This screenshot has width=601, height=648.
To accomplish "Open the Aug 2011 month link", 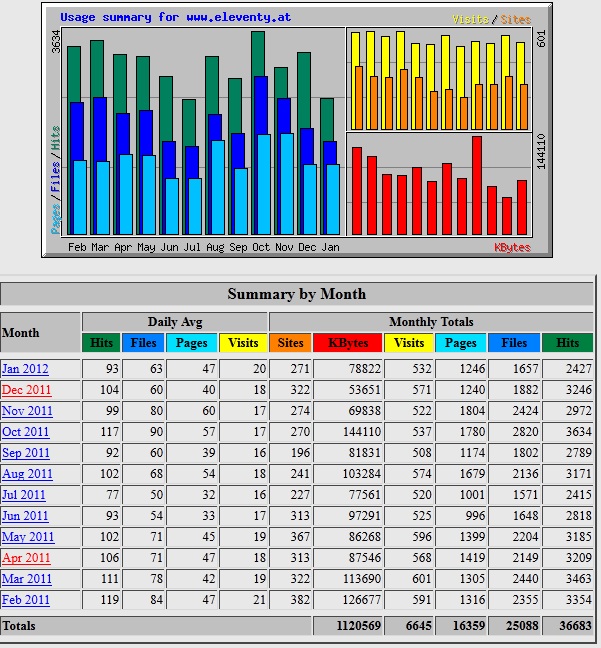I will point(27,474).
